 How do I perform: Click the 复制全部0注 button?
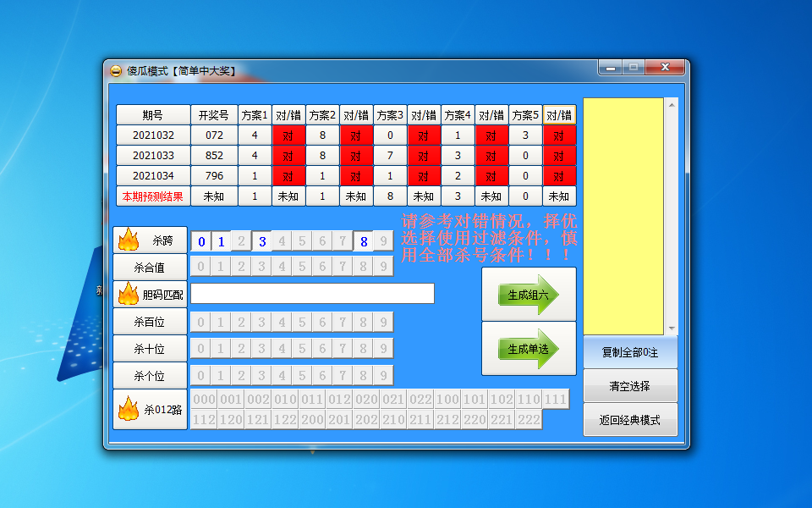coord(630,352)
